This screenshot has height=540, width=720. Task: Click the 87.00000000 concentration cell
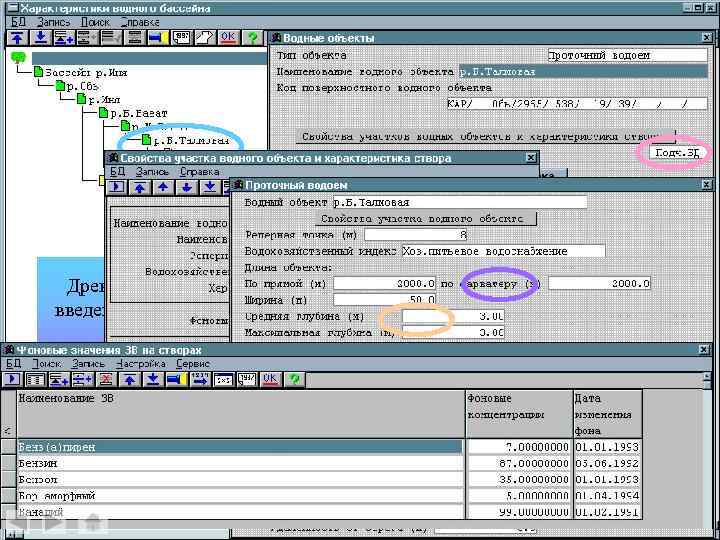[x=519, y=463]
